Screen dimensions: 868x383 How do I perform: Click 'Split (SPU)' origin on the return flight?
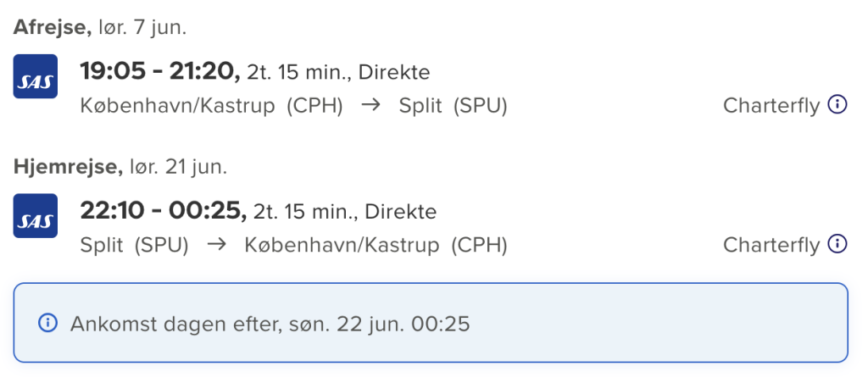134,246
